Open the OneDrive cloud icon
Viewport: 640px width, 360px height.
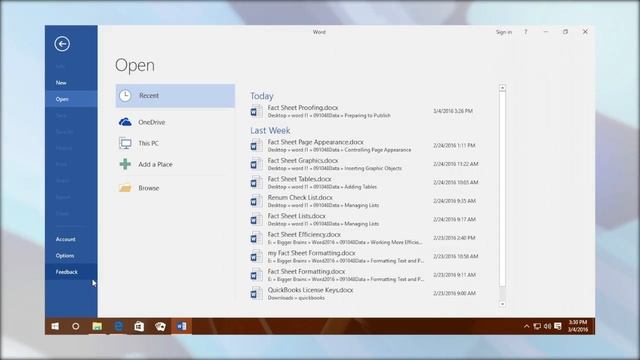[x=125, y=122]
